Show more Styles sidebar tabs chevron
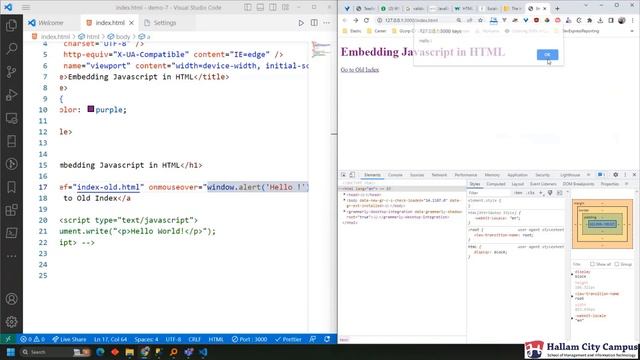 [x=627, y=184]
